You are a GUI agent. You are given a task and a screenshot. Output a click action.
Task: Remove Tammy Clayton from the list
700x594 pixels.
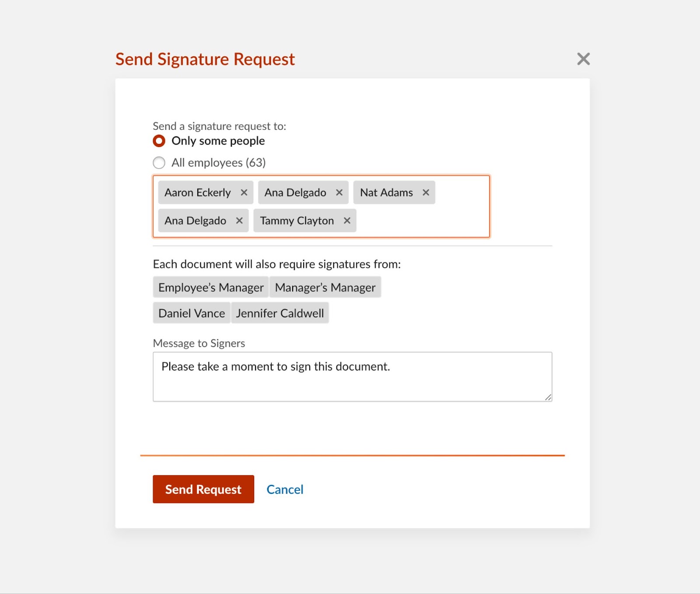(347, 220)
